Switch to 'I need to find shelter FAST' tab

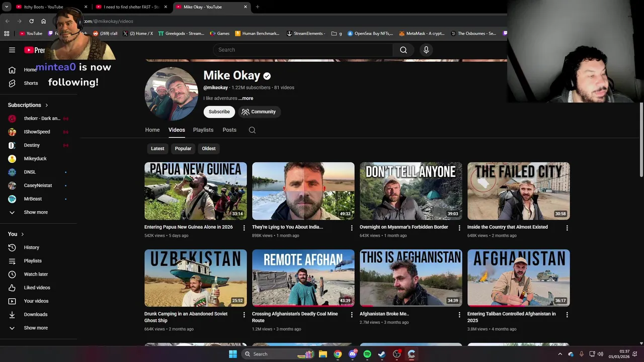coord(131,7)
